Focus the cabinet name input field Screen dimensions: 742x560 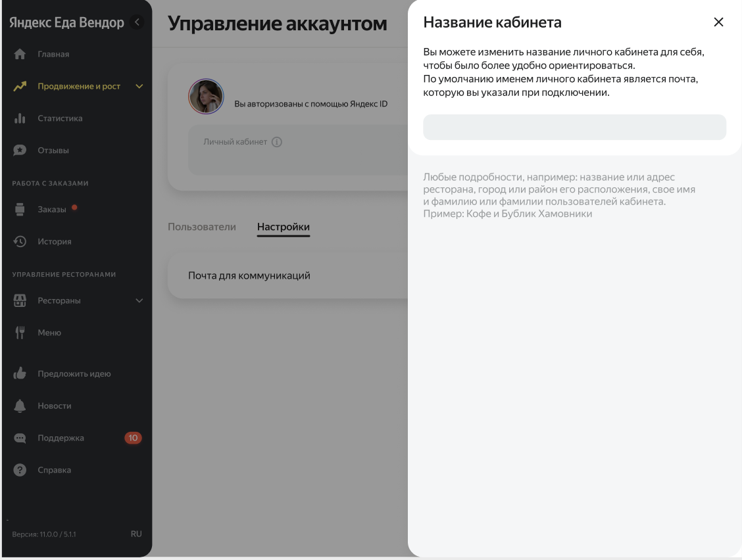[x=574, y=128]
